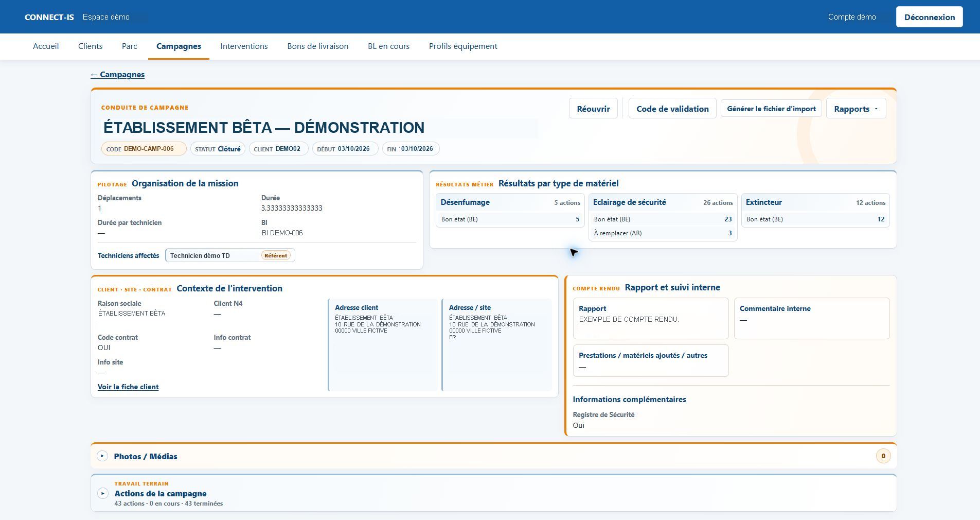Expand the Actions de la campagne arrow
Image resolution: width=980 pixels, height=520 pixels.
[x=102, y=493]
